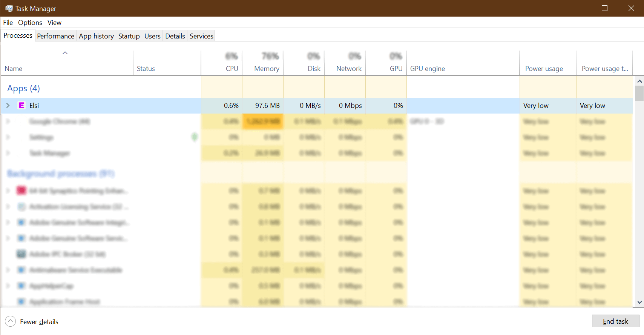Screen dimensions: 644x335
Task: Click Elsi's 0 MB/s disk value
Action: point(310,106)
